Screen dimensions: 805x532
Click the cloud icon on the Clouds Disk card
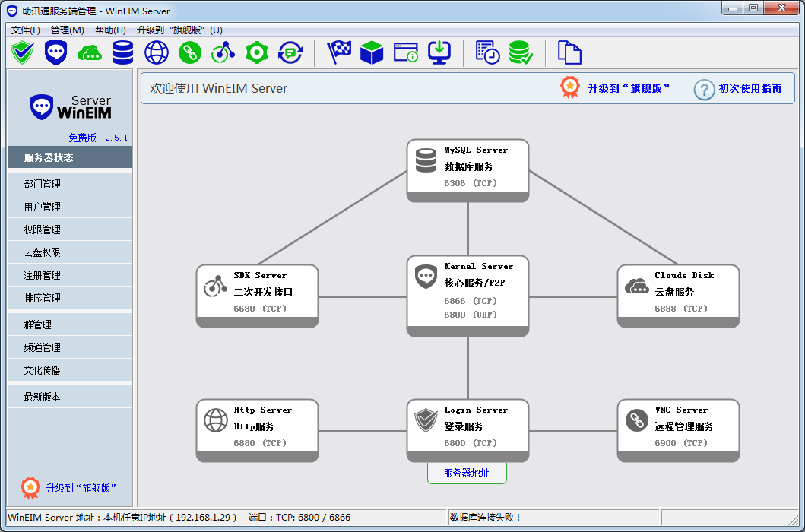coord(636,286)
